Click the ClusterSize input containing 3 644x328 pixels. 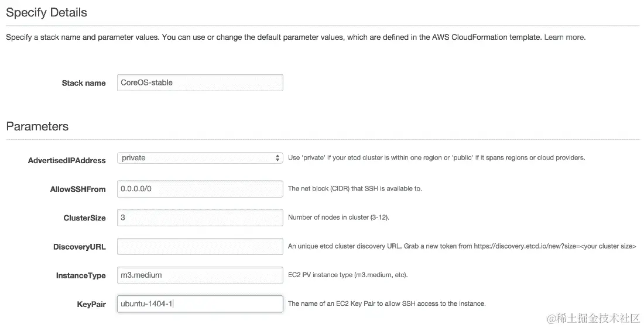pyautogui.click(x=200, y=217)
